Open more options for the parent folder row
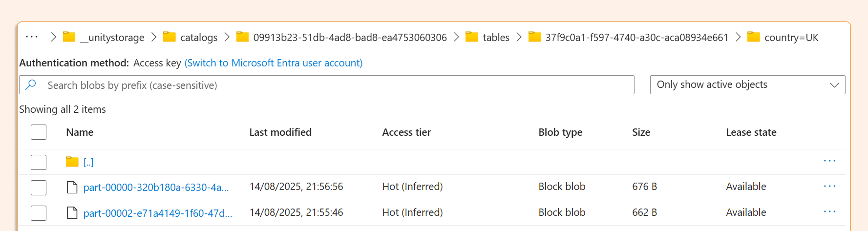Image resolution: width=868 pixels, height=231 pixels. tap(829, 161)
